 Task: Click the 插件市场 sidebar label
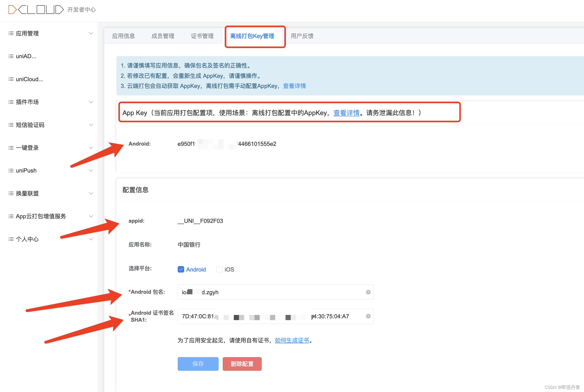pyautogui.click(x=27, y=102)
